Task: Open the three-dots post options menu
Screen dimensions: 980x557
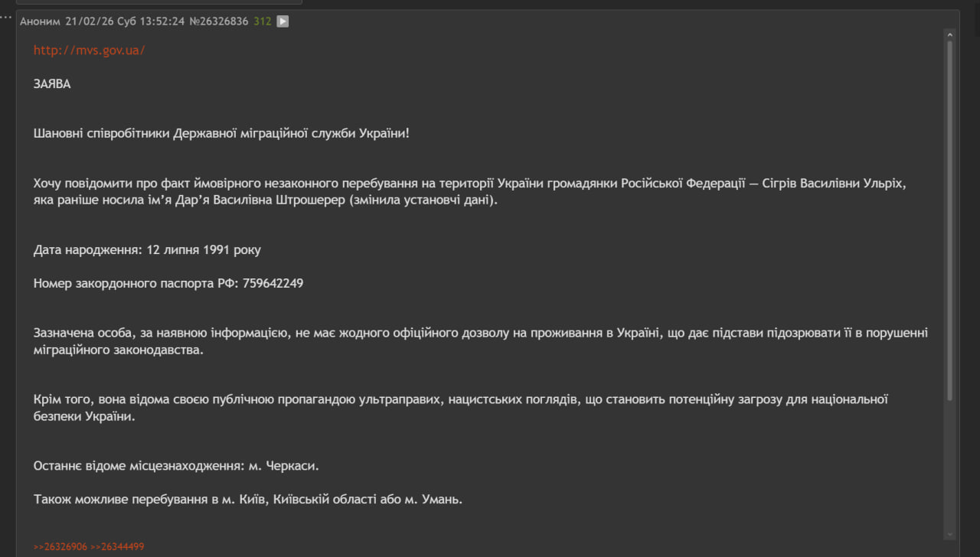Action: click(x=6, y=17)
